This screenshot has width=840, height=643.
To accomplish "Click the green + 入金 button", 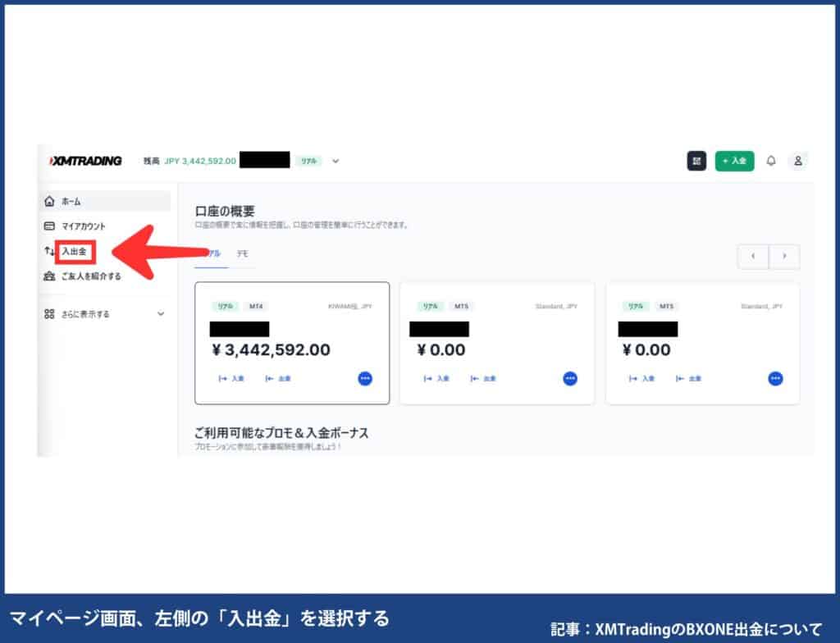I will 734,161.
